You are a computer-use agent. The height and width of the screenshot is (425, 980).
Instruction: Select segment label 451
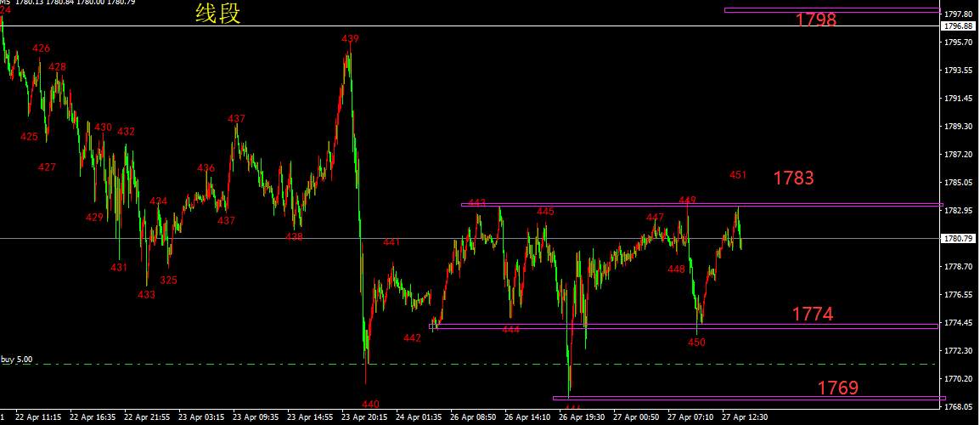point(738,175)
